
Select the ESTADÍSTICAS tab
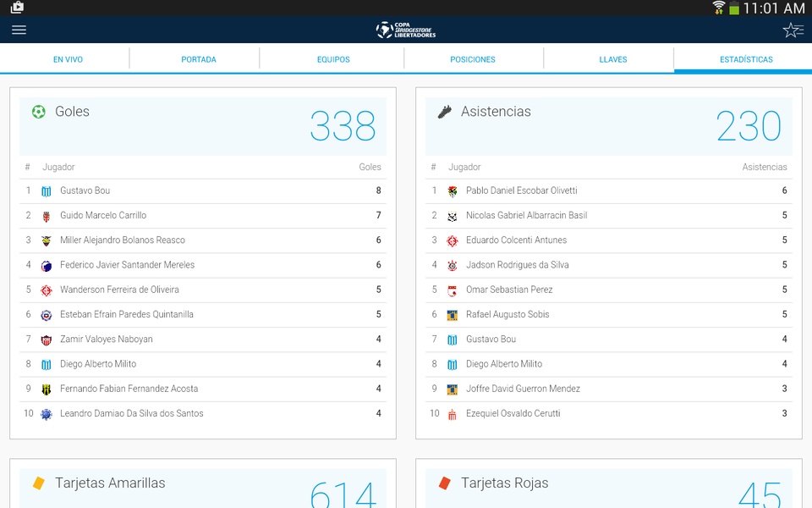coord(746,59)
